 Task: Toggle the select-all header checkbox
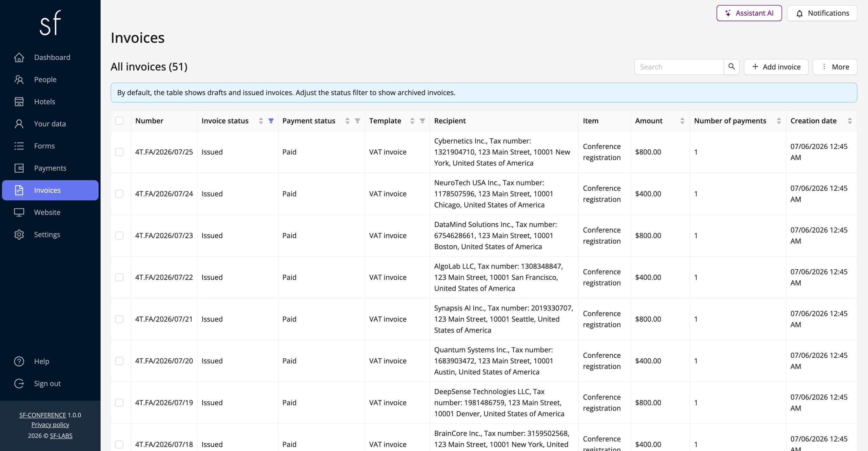click(x=119, y=121)
